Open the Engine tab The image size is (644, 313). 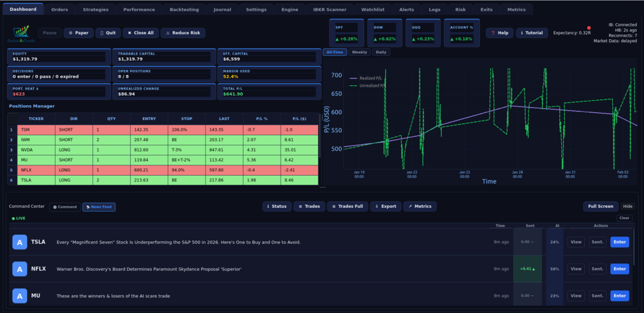point(290,10)
